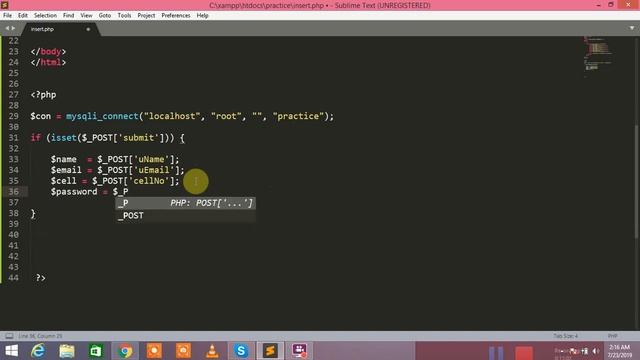Click the 'cellNo' string

(x=149, y=181)
